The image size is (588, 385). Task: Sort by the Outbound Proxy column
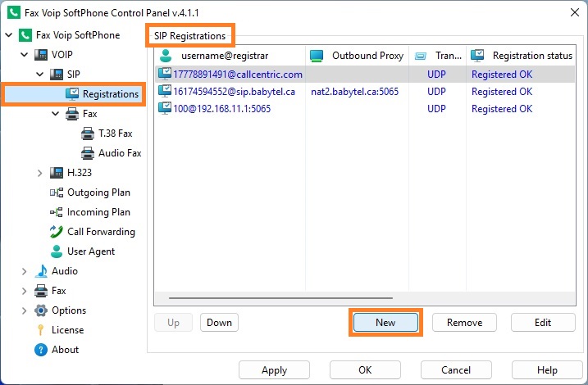coord(357,56)
